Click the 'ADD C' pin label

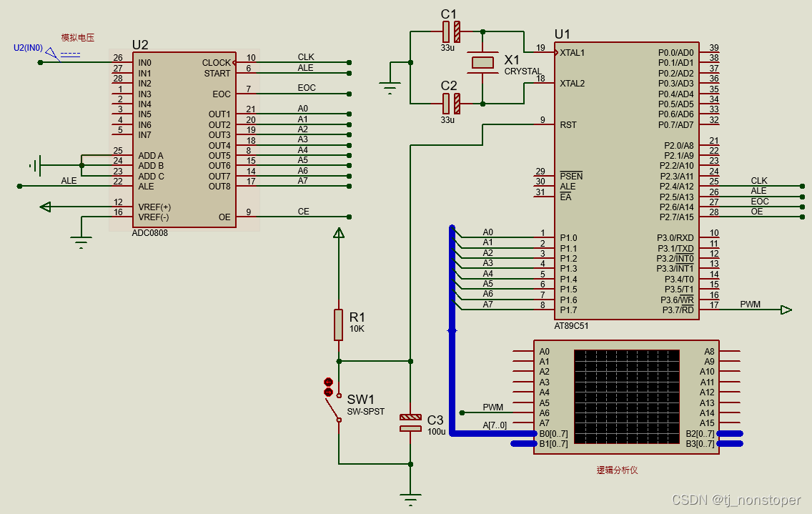pyautogui.click(x=151, y=176)
